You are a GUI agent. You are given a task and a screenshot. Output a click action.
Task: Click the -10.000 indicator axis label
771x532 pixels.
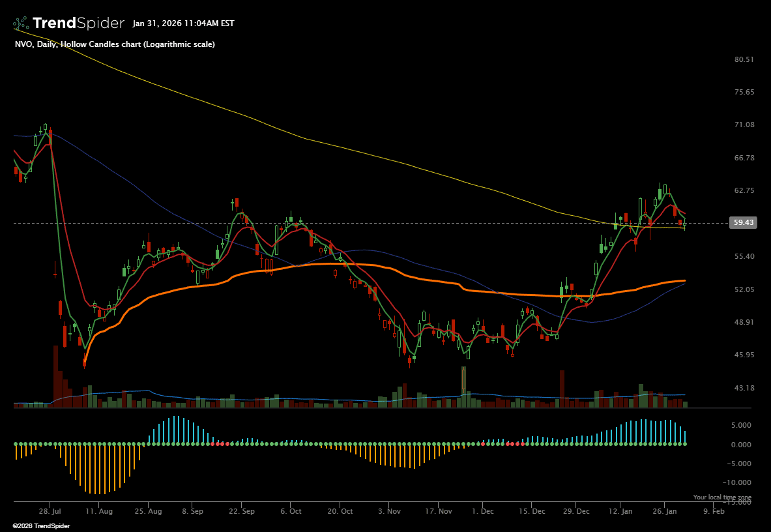point(737,482)
